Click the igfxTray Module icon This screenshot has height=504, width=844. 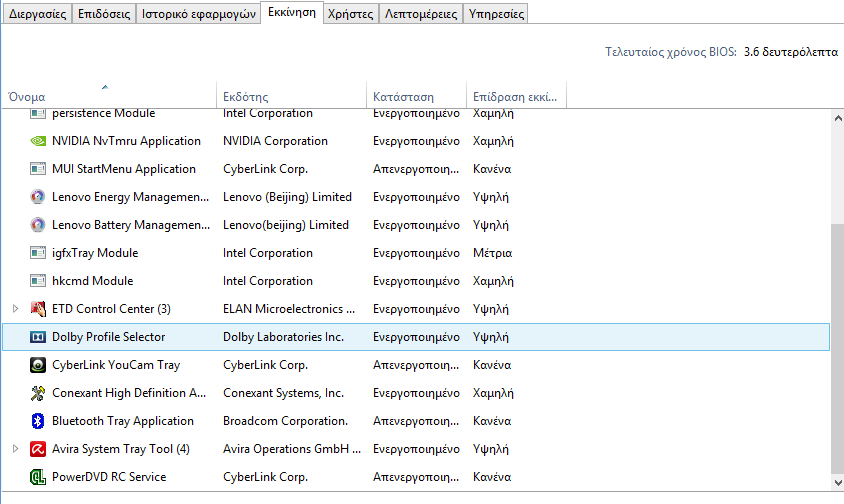[x=38, y=253]
